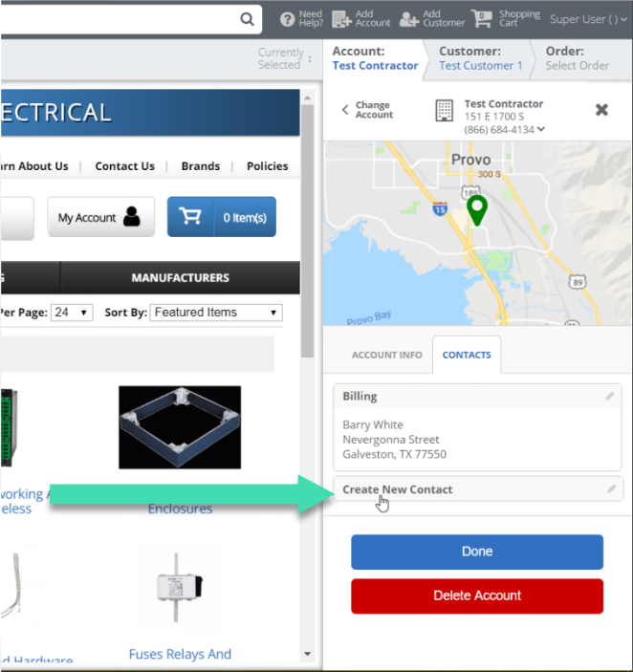Open the Learn About Us link
The width and height of the screenshot is (633, 672).
click(x=34, y=166)
